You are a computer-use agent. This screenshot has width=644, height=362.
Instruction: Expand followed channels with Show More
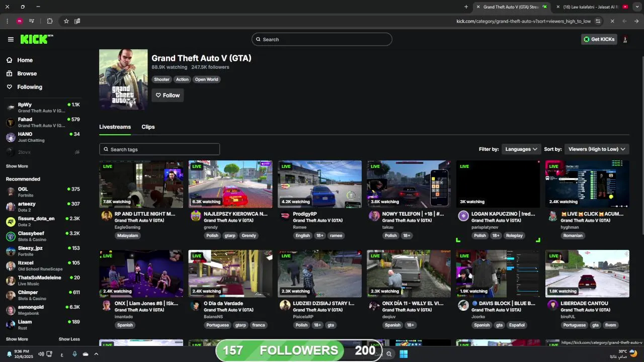[17, 166]
